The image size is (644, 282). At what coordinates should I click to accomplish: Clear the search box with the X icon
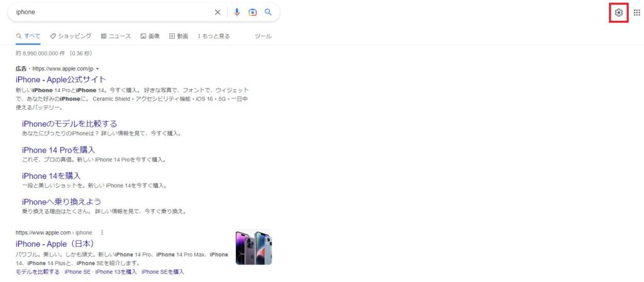pyautogui.click(x=218, y=13)
